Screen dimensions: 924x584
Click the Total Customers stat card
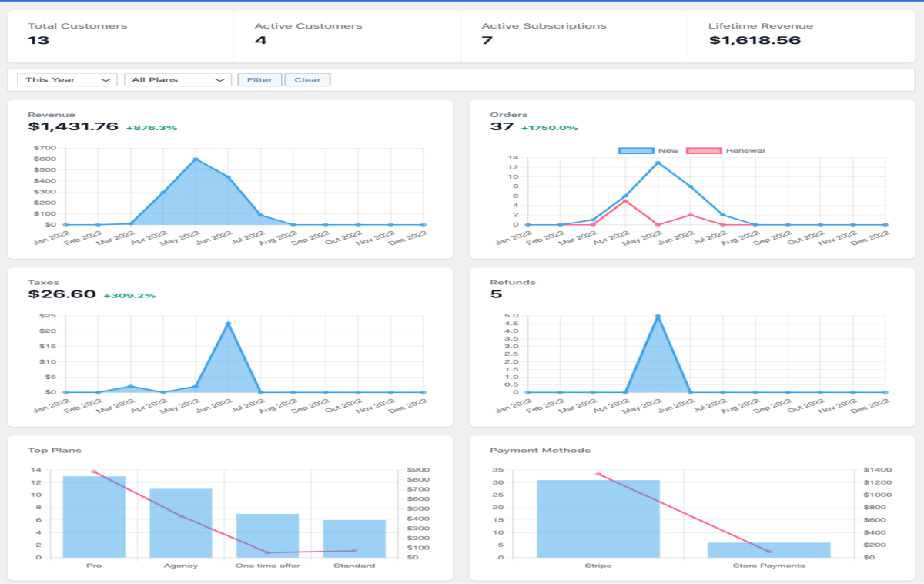[x=120, y=35]
